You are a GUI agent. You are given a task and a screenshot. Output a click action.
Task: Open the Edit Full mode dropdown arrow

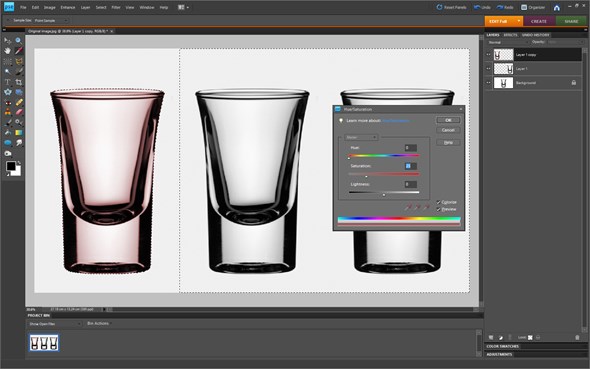[519, 21]
